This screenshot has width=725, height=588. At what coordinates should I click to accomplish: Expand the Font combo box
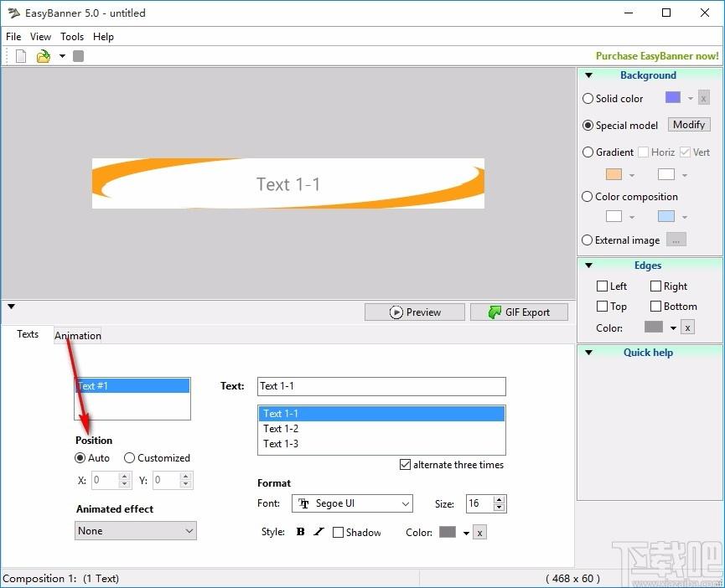point(352,503)
